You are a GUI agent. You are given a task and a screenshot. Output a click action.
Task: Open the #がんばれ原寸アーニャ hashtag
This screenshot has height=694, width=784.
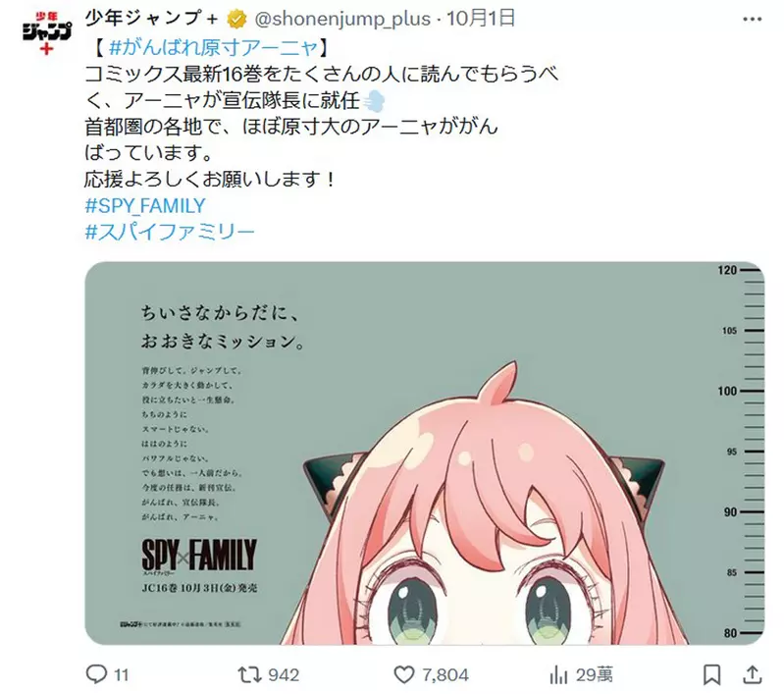(213, 47)
